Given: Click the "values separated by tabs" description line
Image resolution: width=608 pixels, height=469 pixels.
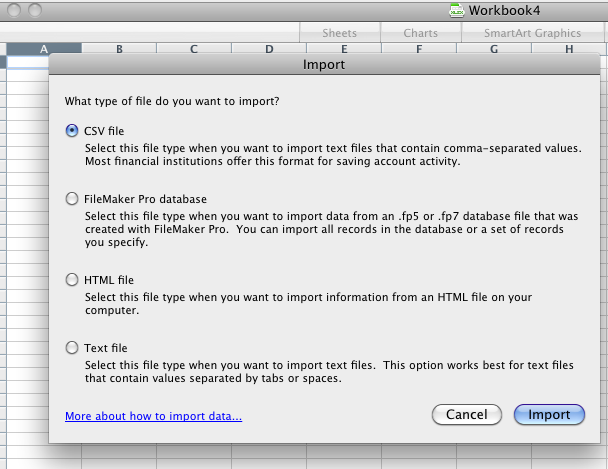Looking at the screenshot, I should point(213,378).
